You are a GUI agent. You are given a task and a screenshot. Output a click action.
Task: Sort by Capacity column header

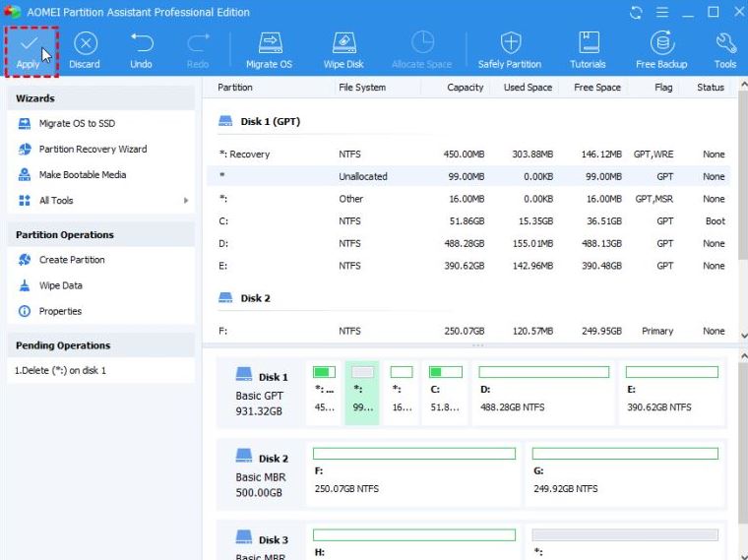click(466, 88)
